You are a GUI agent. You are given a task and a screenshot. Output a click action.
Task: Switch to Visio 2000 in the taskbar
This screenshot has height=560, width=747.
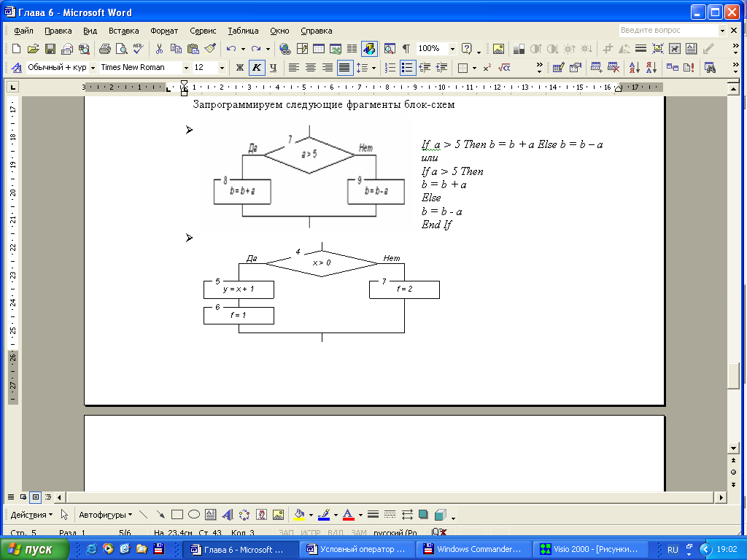(x=589, y=549)
